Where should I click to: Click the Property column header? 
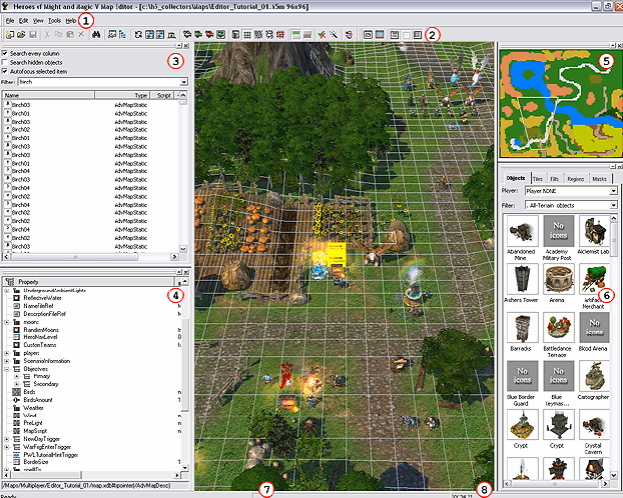(x=89, y=282)
